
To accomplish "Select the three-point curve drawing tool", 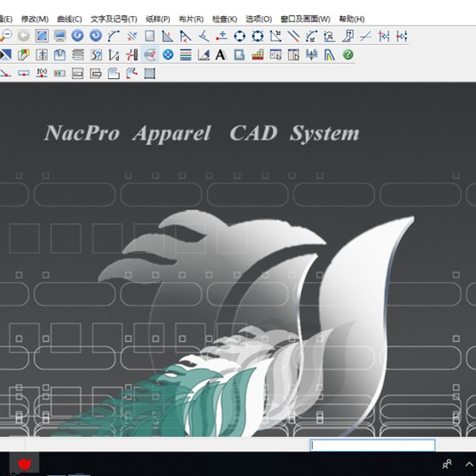I will 114,36.
